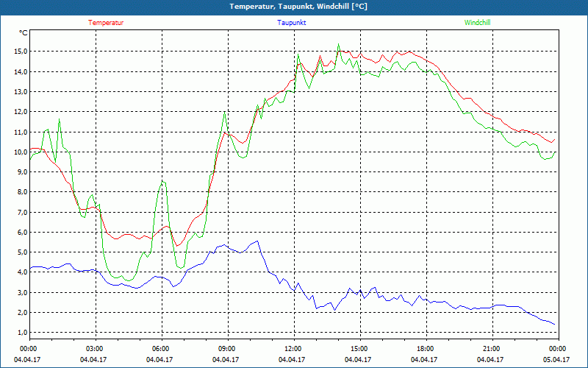
Task: Click the 15,0 y-axis value
Action: pyautogui.click(x=21, y=52)
